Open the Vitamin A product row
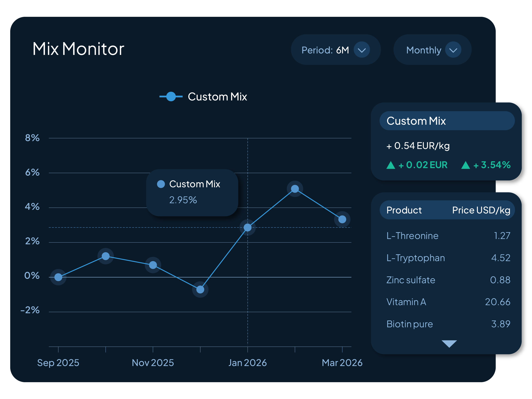This screenshot has height=399, width=532. [x=406, y=302]
